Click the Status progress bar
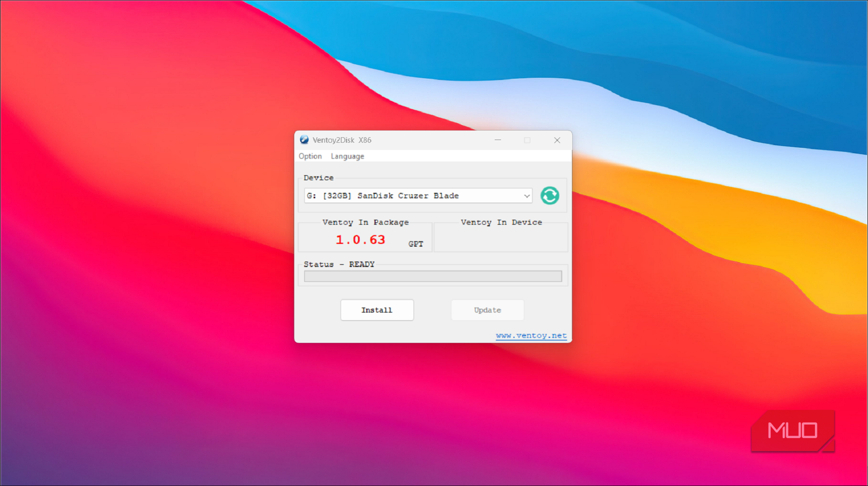Screen dimensions: 868x486 (432, 276)
